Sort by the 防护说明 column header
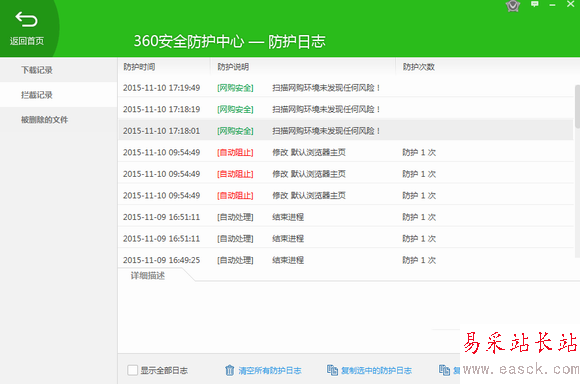The width and height of the screenshot is (580, 384). click(x=233, y=67)
